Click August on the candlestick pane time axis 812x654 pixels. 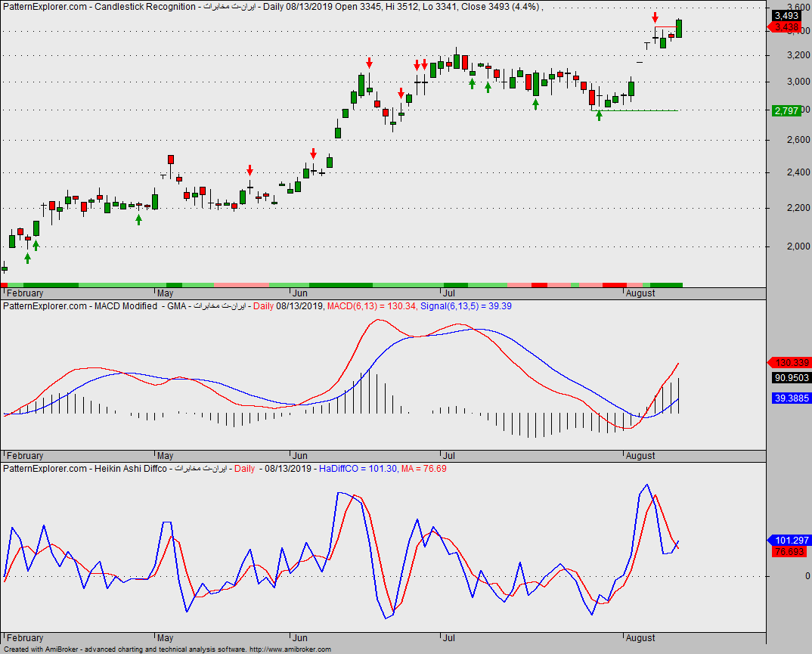coord(640,293)
